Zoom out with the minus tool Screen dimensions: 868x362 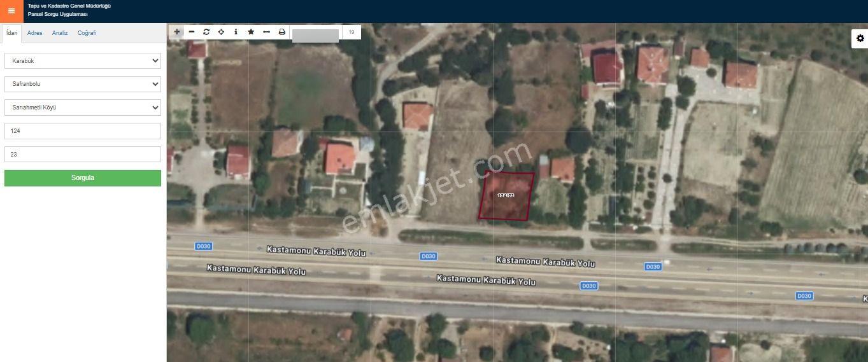(192, 32)
